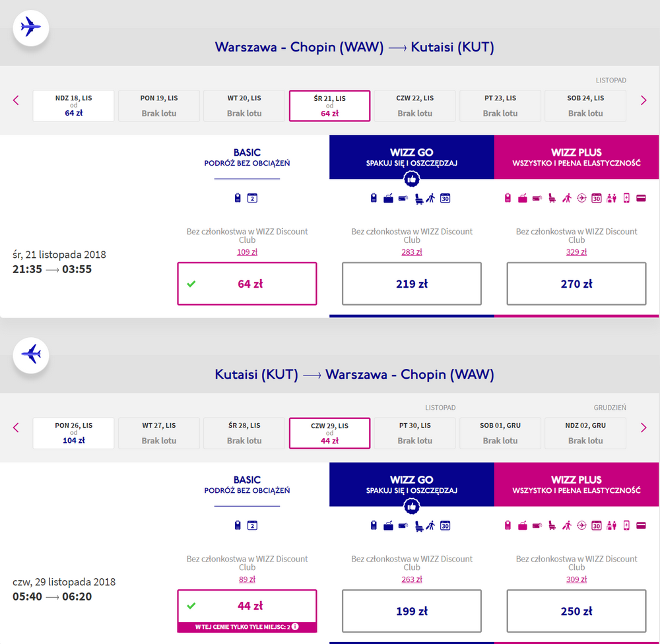Click carry-on bag icon under outbound WIZZ GO
Screen dimensions: 660x644
click(x=374, y=198)
